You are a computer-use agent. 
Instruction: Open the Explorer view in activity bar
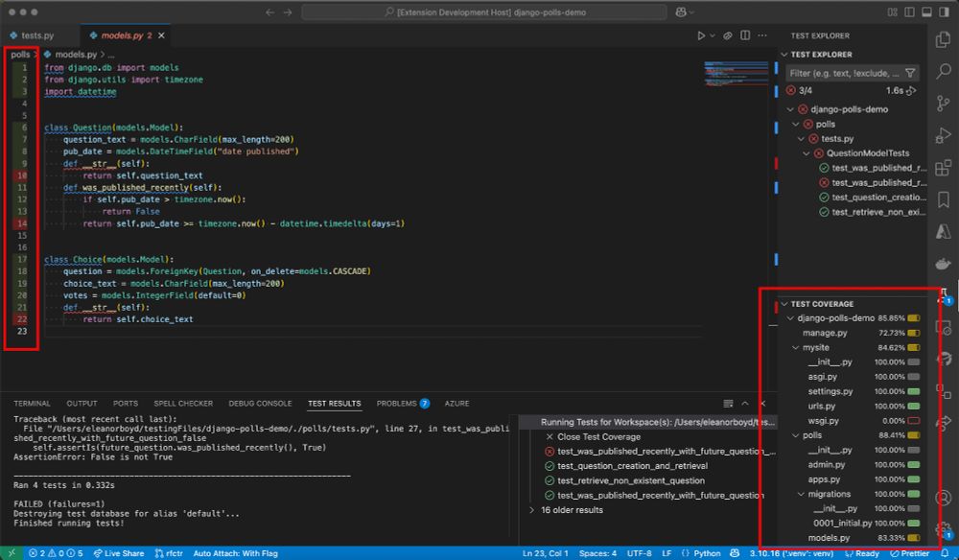(943, 40)
